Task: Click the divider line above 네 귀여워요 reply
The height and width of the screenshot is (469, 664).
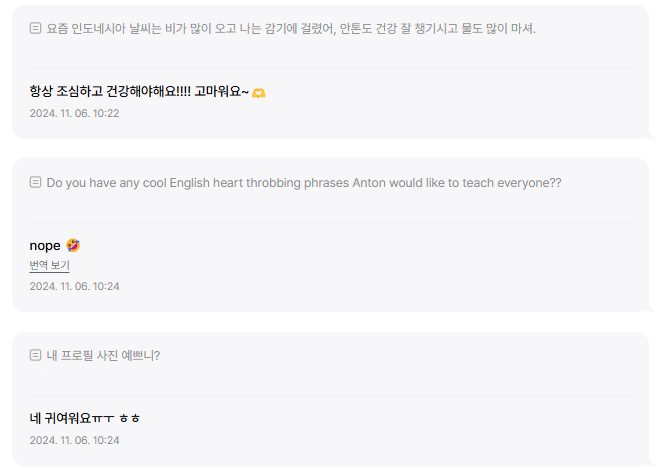Action: point(331,396)
